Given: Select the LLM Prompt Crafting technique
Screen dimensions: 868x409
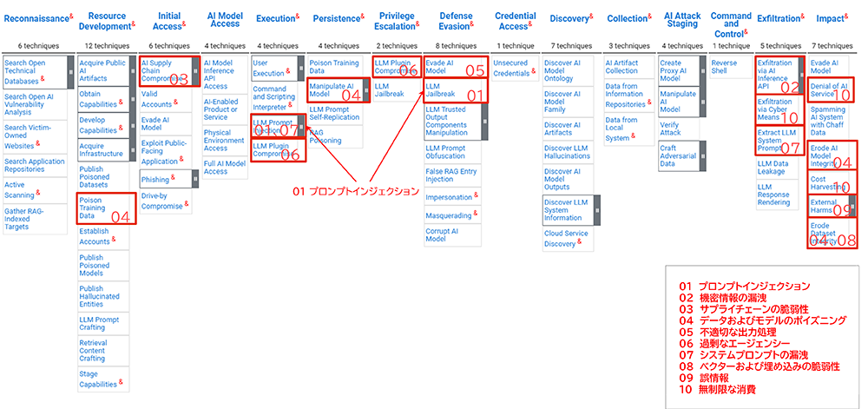Looking at the screenshot, I should tap(103, 323).
